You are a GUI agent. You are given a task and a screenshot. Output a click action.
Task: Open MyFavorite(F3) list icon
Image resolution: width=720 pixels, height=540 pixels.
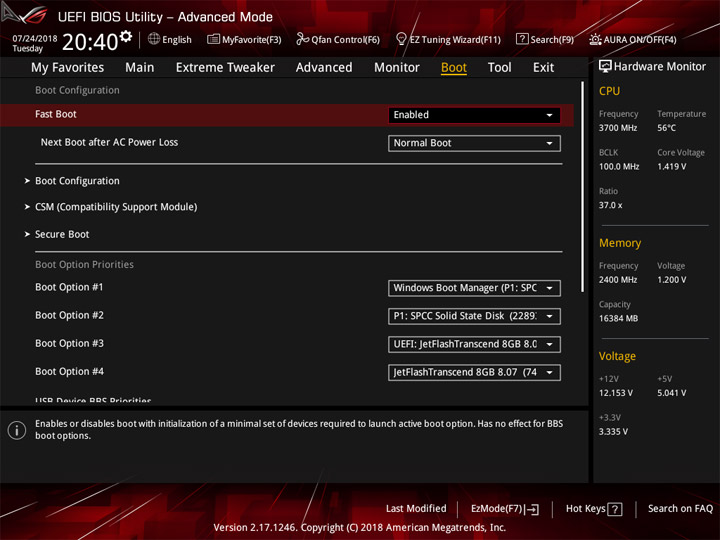213,39
